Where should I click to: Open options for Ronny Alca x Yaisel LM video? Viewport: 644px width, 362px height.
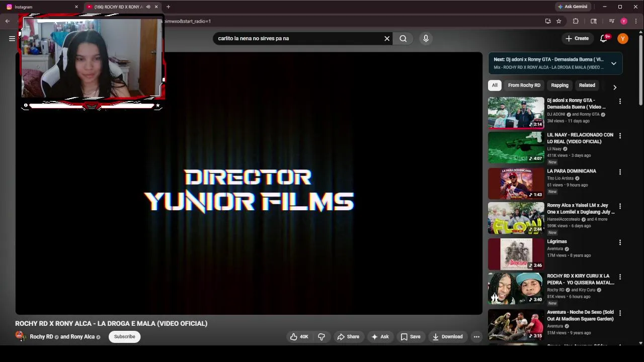pos(620,206)
